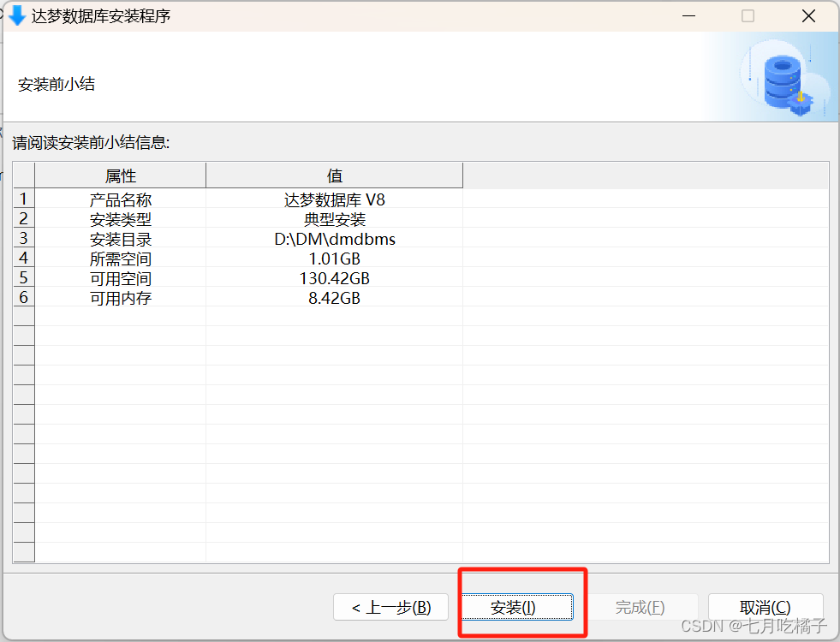Screen dimensions: 840x642
Task: Click row header number 2
Action: pyautogui.click(x=24, y=219)
